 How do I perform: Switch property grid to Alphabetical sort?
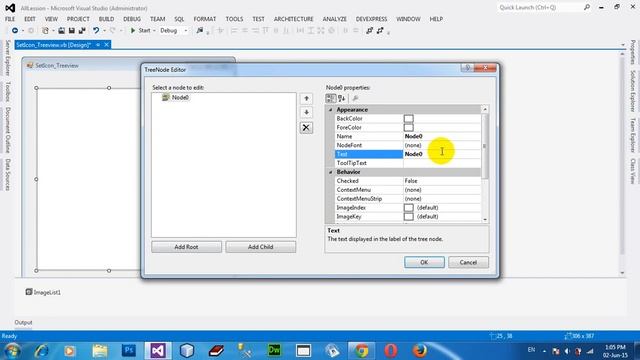point(342,98)
